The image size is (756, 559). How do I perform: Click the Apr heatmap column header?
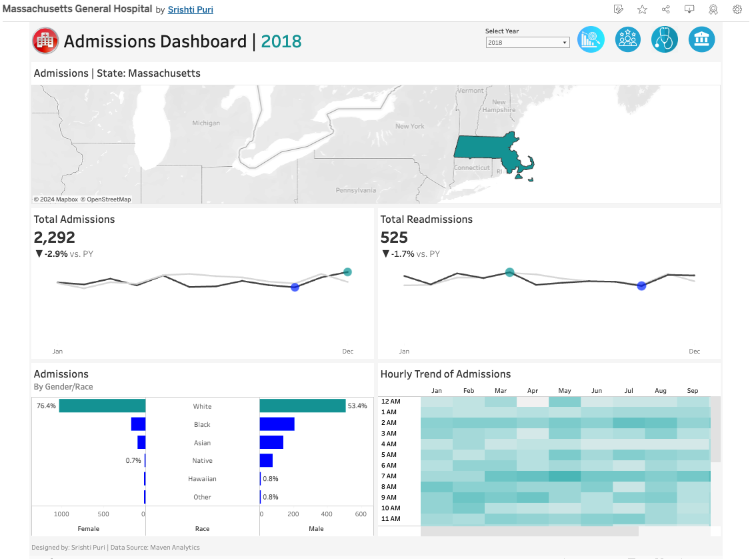pos(533,391)
